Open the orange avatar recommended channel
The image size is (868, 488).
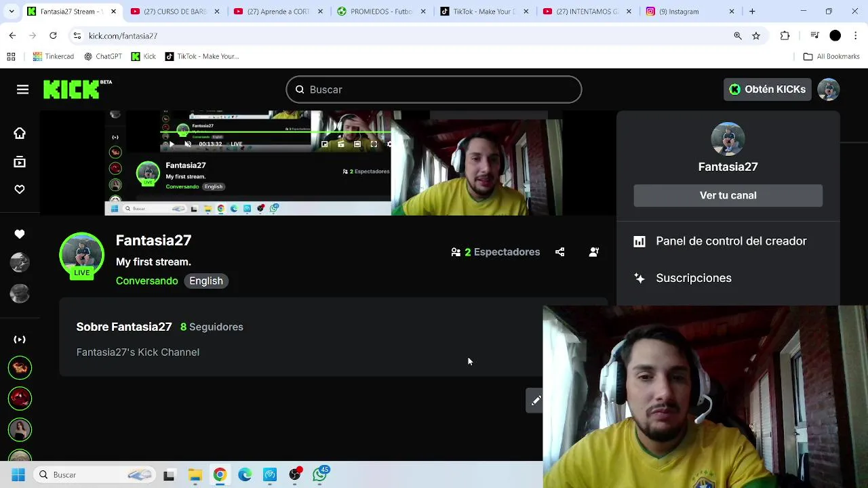(20, 368)
